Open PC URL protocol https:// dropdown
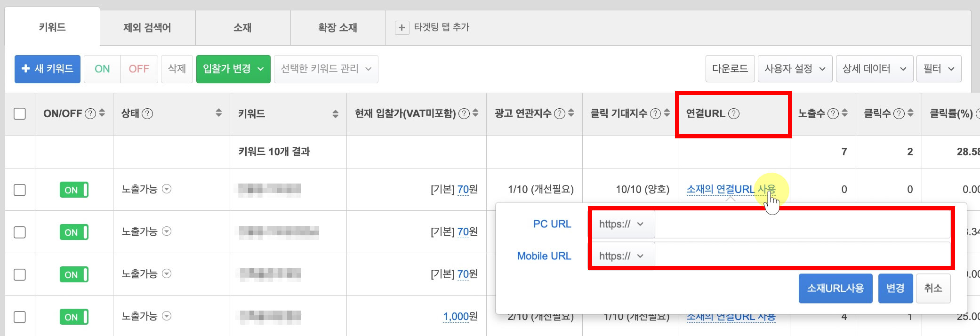 click(x=621, y=224)
